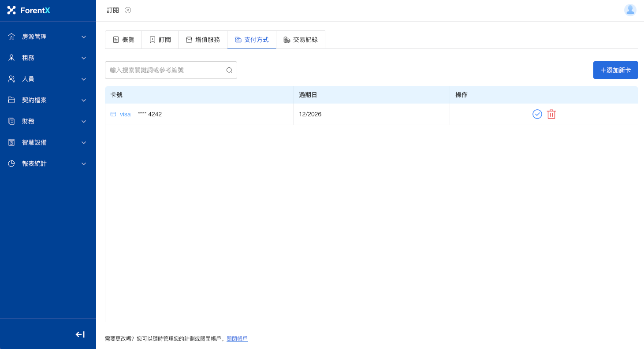
Task: Expand the 契約檔案 menu chevron
Action: [x=84, y=100]
